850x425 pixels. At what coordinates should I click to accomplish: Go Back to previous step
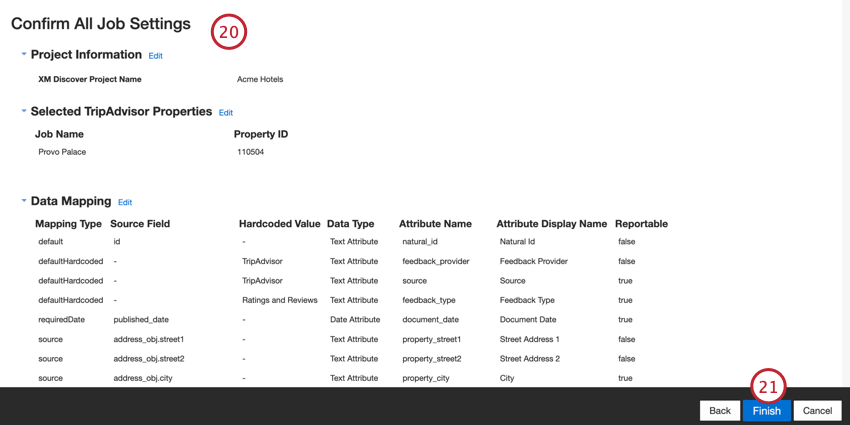(720, 411)
